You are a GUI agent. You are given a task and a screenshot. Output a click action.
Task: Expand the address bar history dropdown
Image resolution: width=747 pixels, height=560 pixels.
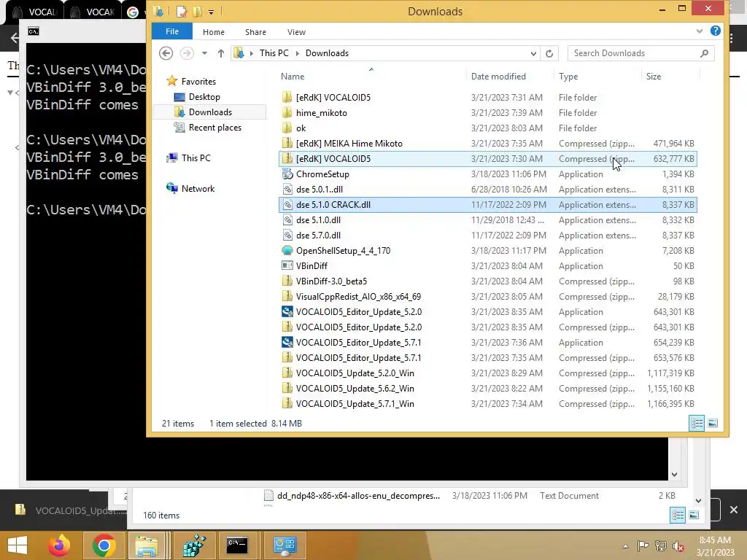(x=533, y=53)
